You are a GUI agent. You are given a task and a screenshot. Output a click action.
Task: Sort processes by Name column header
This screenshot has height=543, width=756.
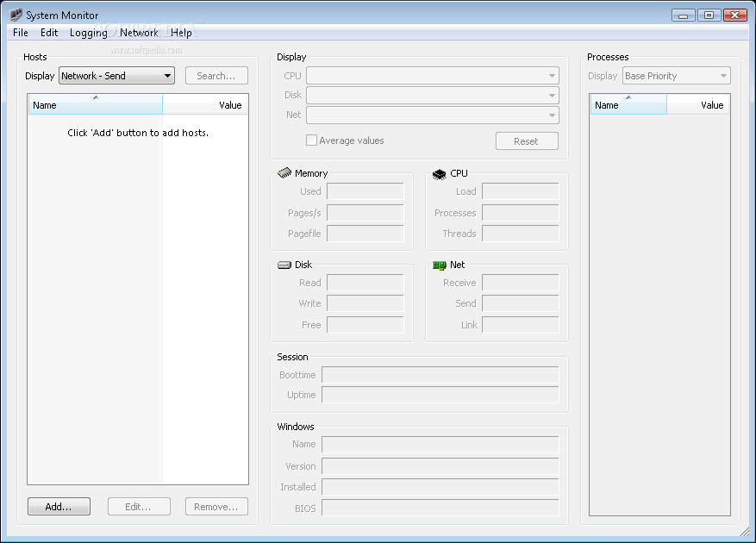pos(628,104)
